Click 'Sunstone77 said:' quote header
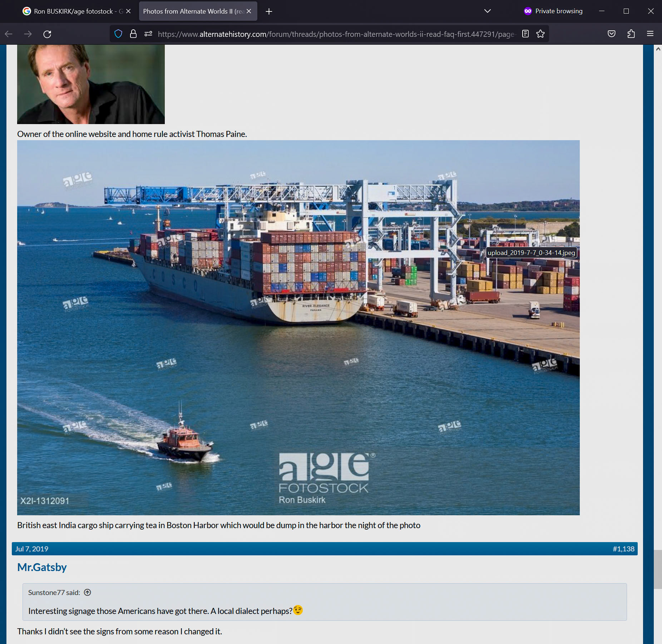The image size is (662, 644). (x=54, y=593)
